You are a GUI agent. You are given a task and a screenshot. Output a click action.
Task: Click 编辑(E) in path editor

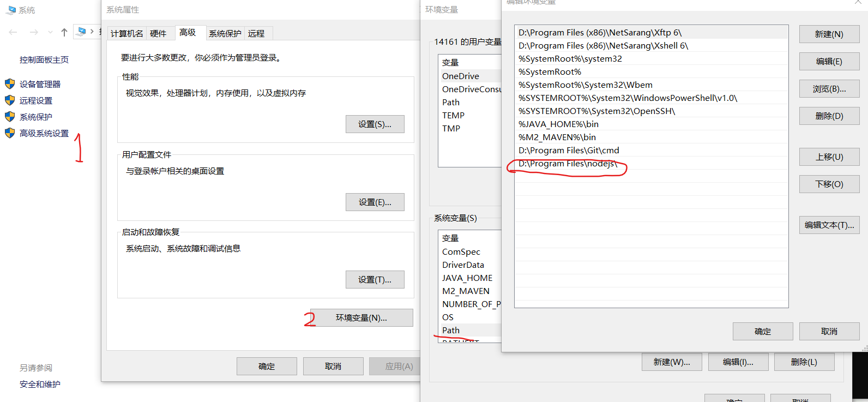(829, 61)
